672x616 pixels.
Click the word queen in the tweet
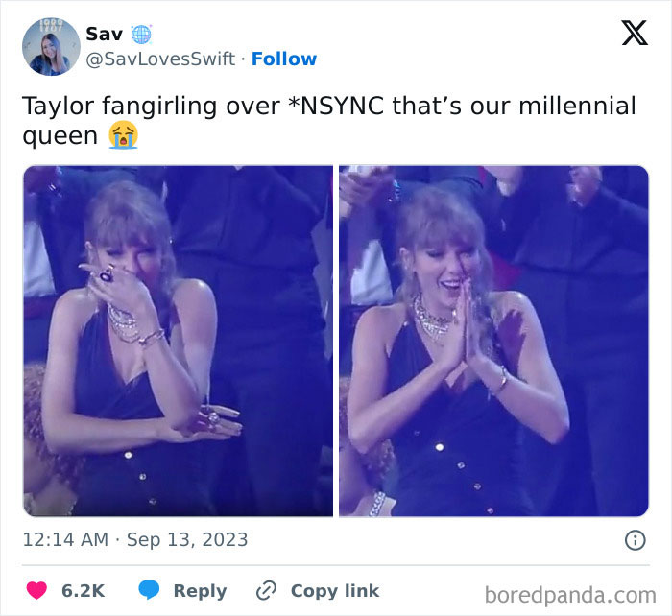(60, 135)
